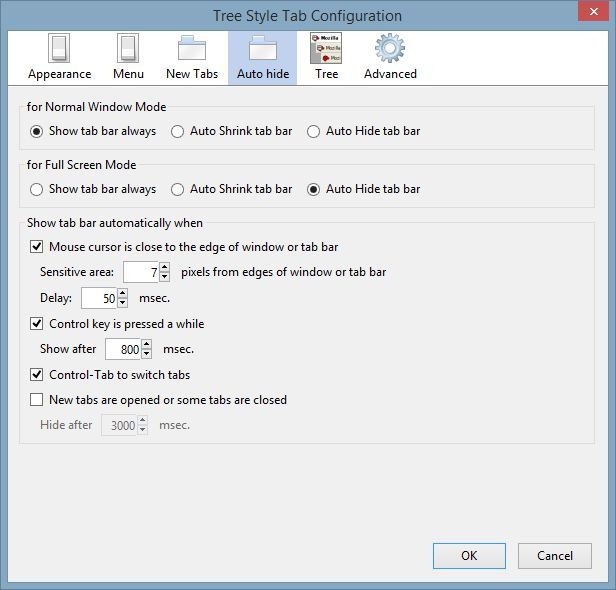
Task: Click the Delay msec value field
Action: pos(99,298)
